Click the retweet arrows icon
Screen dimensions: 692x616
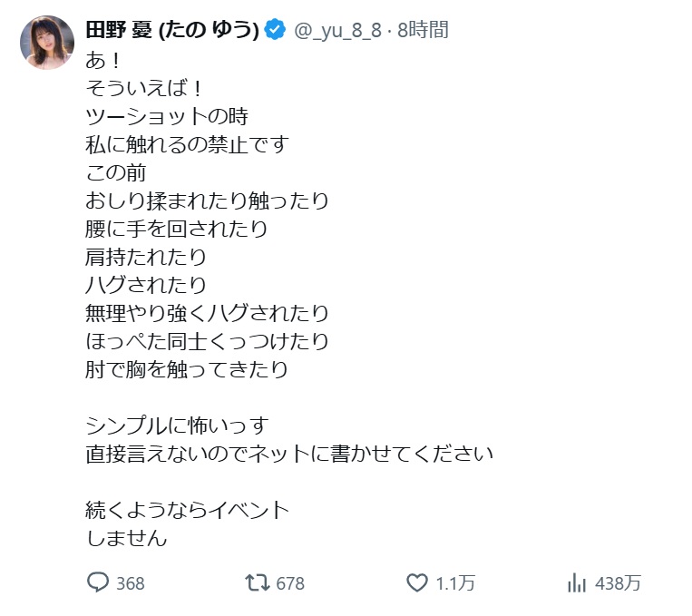pyautogui.click(x=258, y=582)
